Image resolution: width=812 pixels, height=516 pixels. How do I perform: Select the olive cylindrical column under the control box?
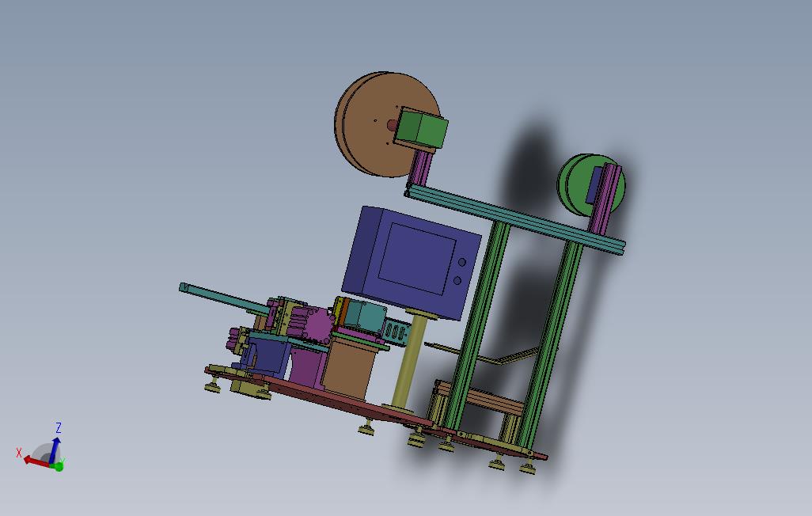(x=410, y=360)
